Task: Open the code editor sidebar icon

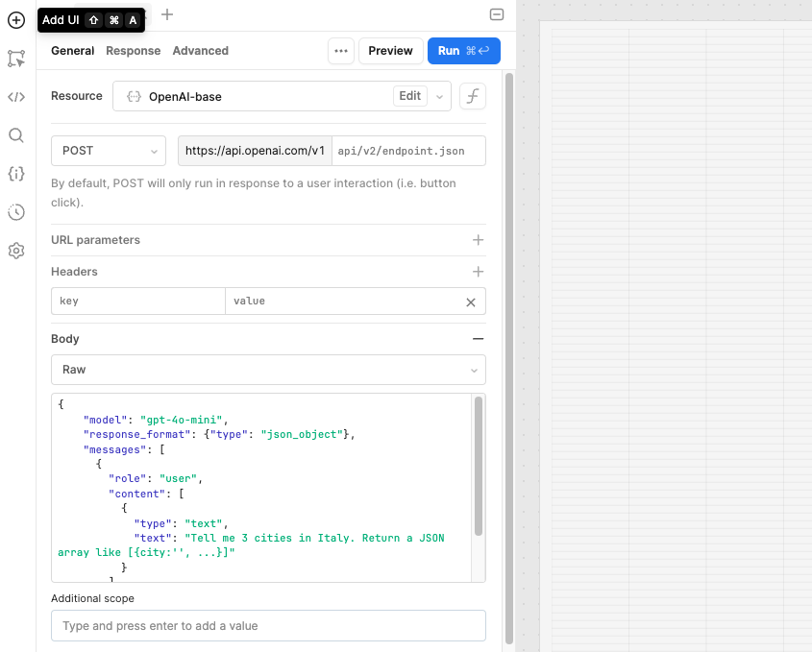Action: pos(15,96)
